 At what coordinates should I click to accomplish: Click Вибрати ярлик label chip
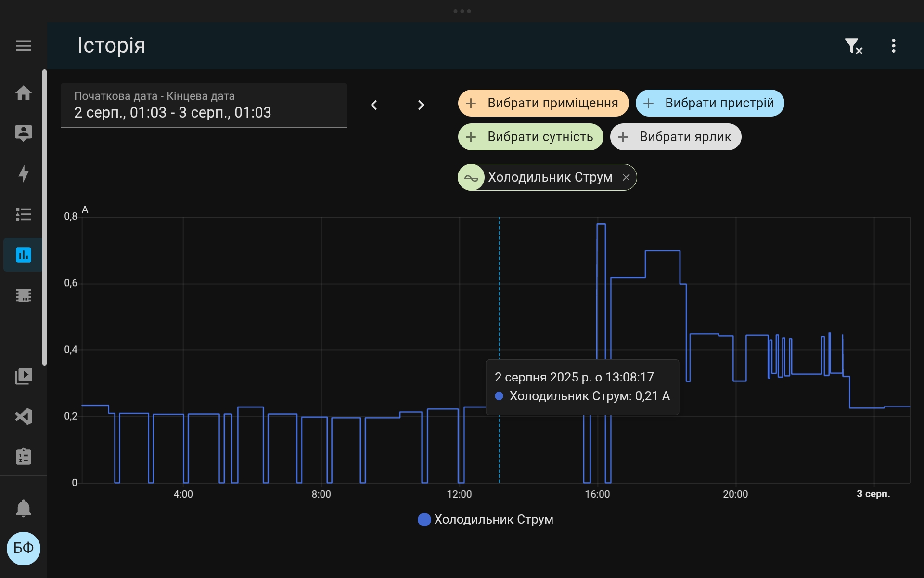coord(675,137)
